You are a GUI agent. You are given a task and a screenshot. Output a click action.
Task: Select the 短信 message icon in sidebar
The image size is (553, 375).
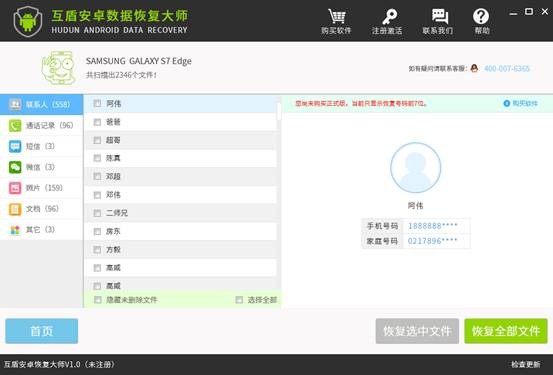15,146
